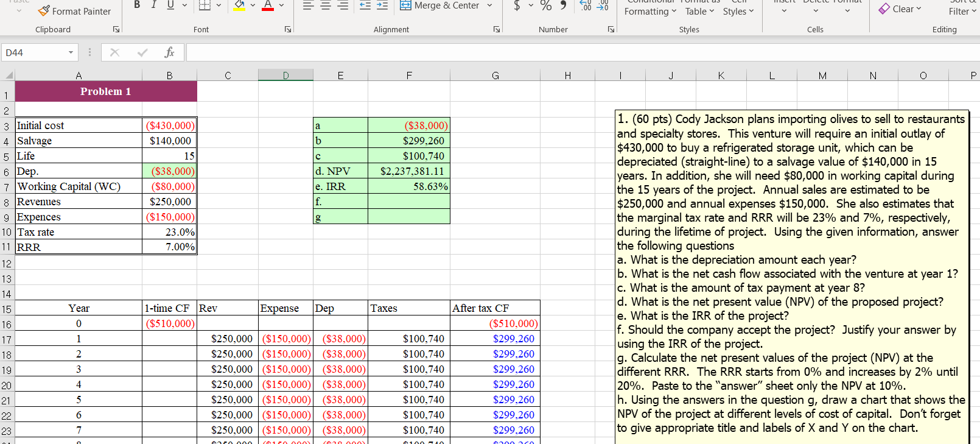Open accounting format dropdown arrow
Screen dimensions: 980x444
531,5
